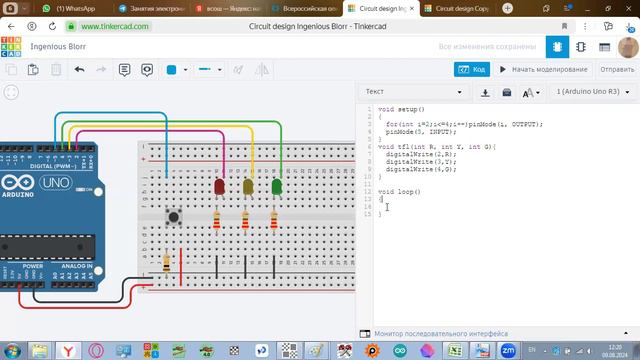Close the Circuit design Ingenious tab

click(x=412, y=8)
